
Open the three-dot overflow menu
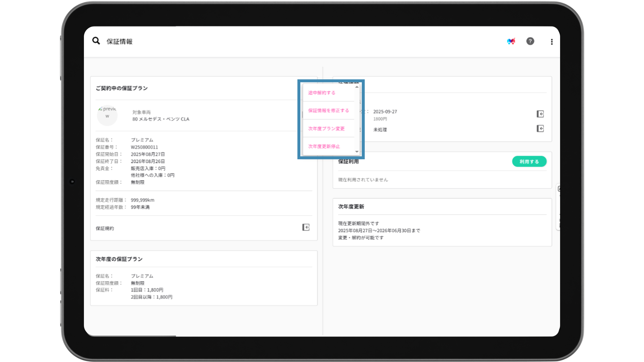[x=551, y=42]
